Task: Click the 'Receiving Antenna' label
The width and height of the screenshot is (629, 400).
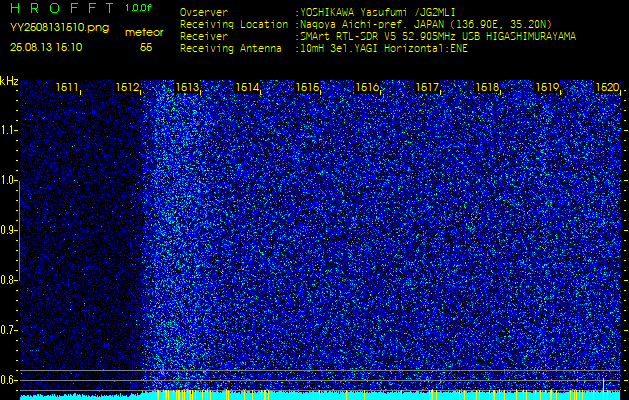Action: (x=231, y=49)
